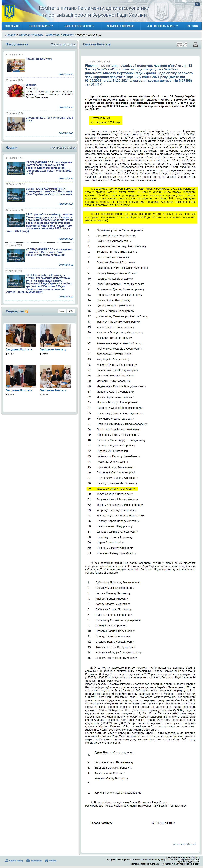
Task: Switch to the Фото tab in Медіа-архів
Action: tap(62, 311)
